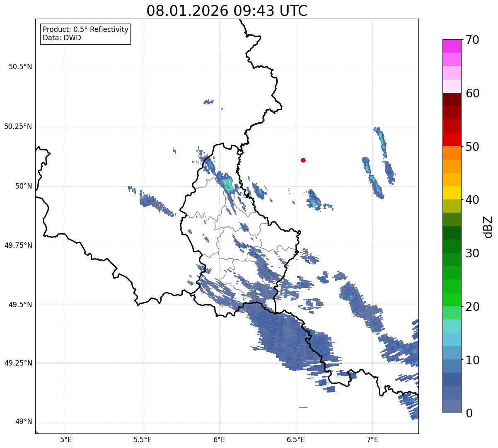
Task: Click the dBZ colorbar axis label
Action: (x=488, y=226)
